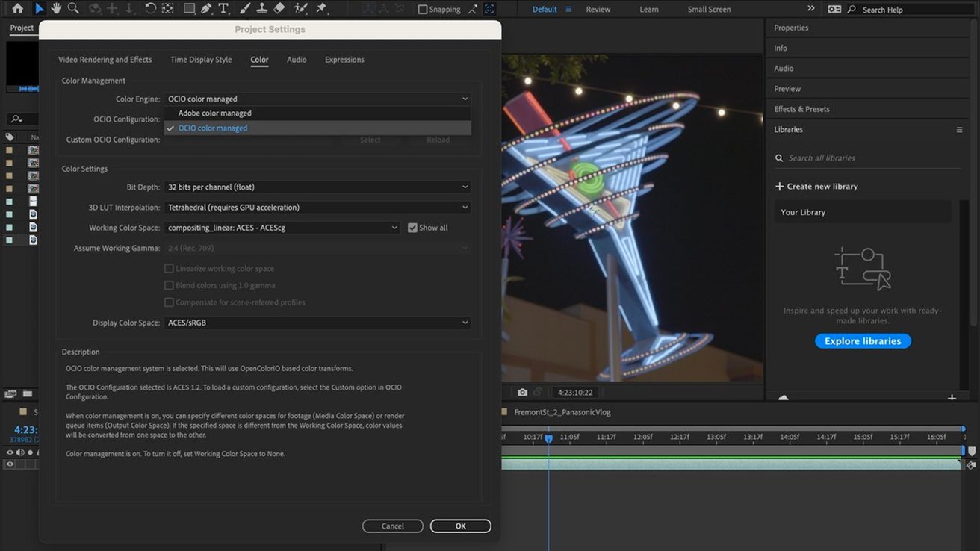Screen dimensions: 980x551
Task: Click the new folder icon in Project panel
Action: 28,393
